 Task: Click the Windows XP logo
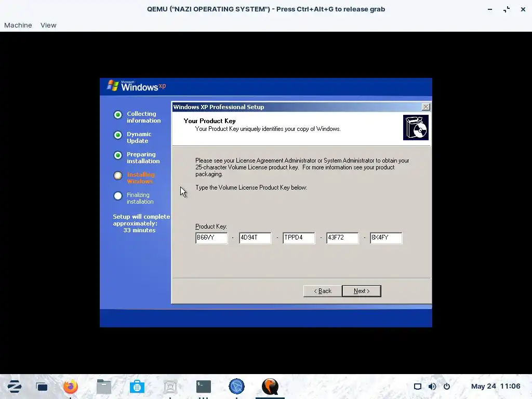pyautogui.click(x=136, y=86)
